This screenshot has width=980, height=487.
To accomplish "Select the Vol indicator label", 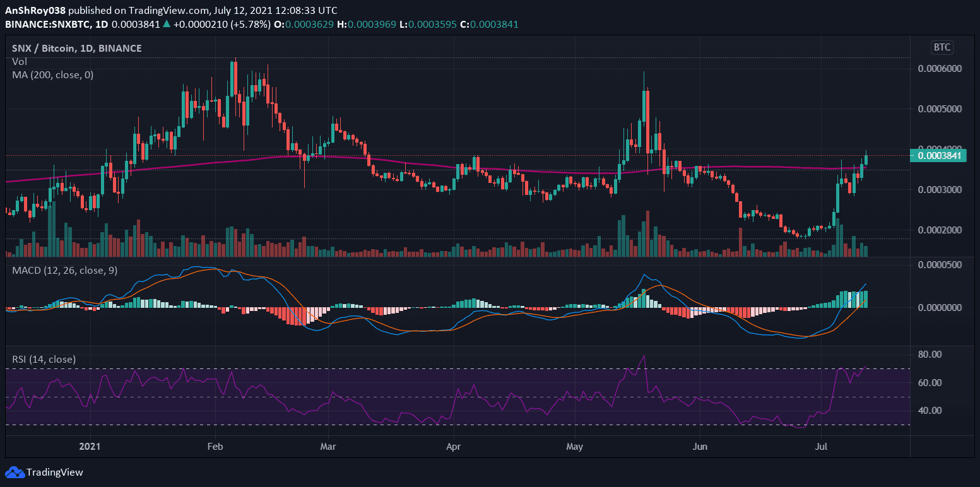I will tap(19, 62).
